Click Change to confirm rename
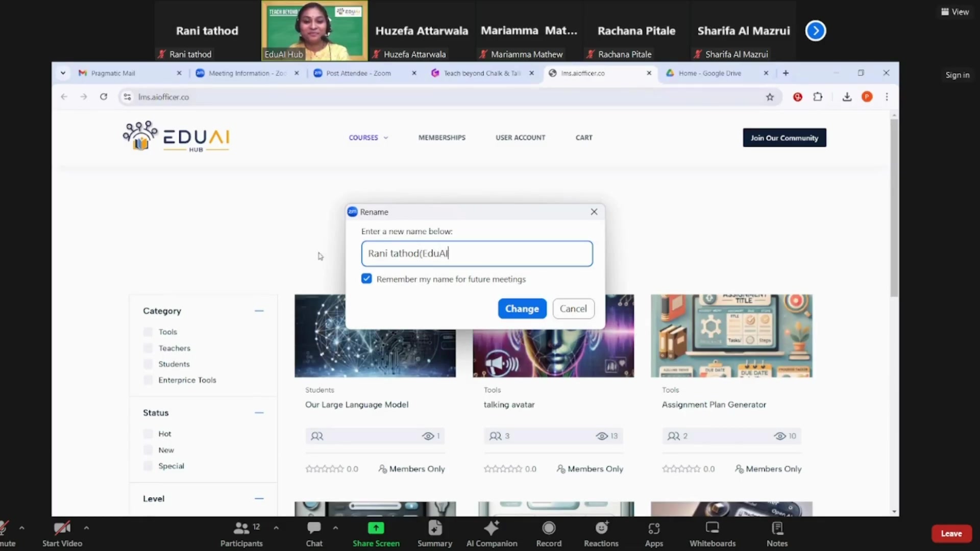Screen dimensions: 980x551 point(522,309)
